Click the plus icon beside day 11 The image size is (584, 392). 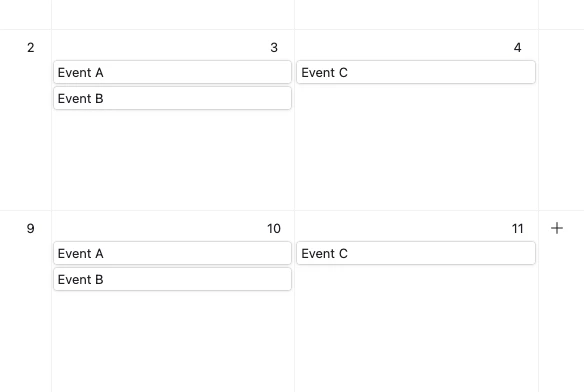[557, 228]
